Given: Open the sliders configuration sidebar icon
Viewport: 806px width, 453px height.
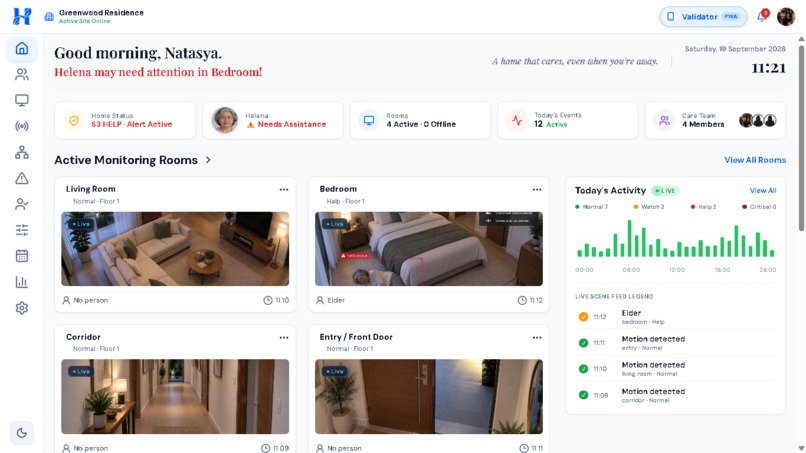Looking at the screenshot, I should click(x=22, y=230).
